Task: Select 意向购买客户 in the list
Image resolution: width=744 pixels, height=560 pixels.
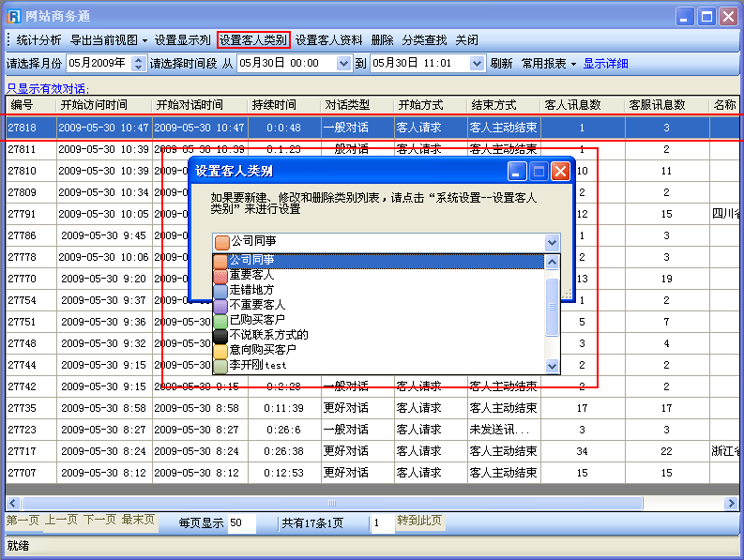Action: tap(263, 350)
